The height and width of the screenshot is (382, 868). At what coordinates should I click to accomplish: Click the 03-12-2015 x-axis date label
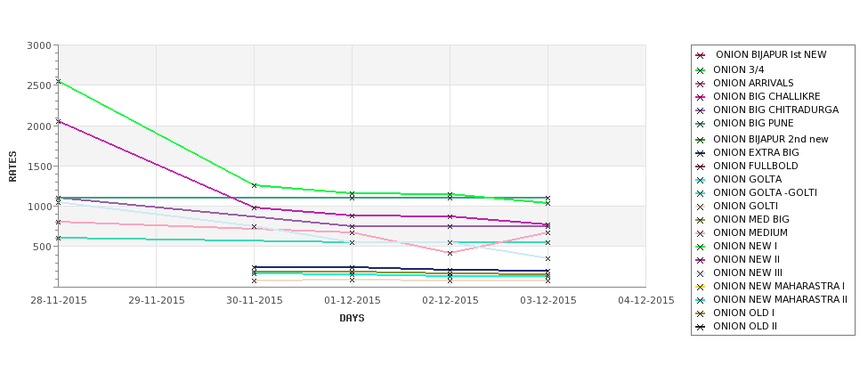[548, 301]
